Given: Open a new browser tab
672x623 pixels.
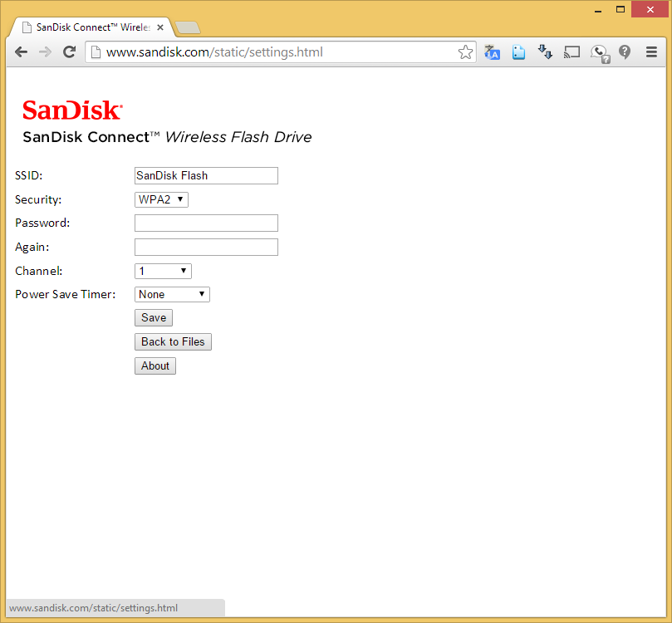Looking at the screenshot, I should tap(188, 27).
